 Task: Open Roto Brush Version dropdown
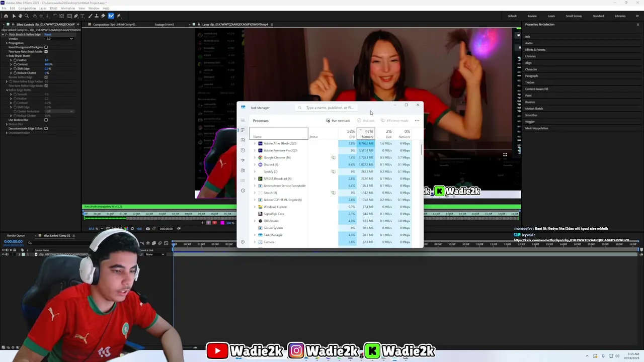pos(60,39)
